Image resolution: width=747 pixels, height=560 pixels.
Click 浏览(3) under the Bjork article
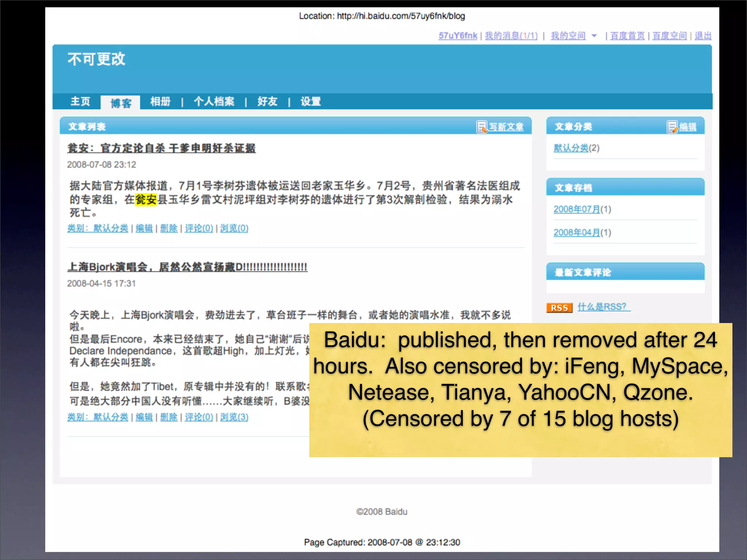[x=234, y=417]
